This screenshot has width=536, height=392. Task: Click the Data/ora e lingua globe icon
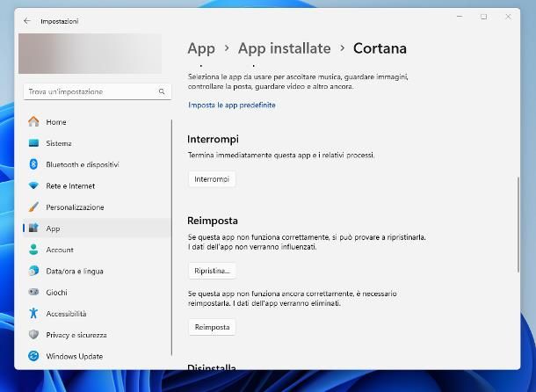tap(33, 271)
